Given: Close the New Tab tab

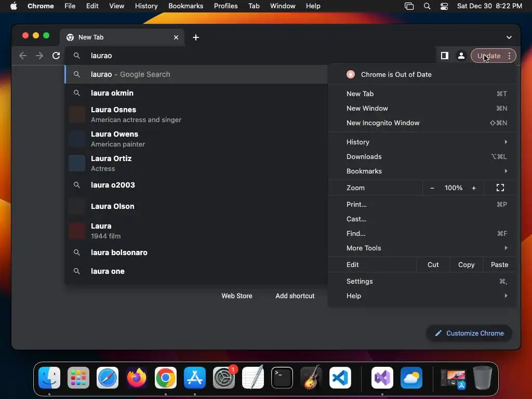Looking at the screenshot, I should click(176, 37).
